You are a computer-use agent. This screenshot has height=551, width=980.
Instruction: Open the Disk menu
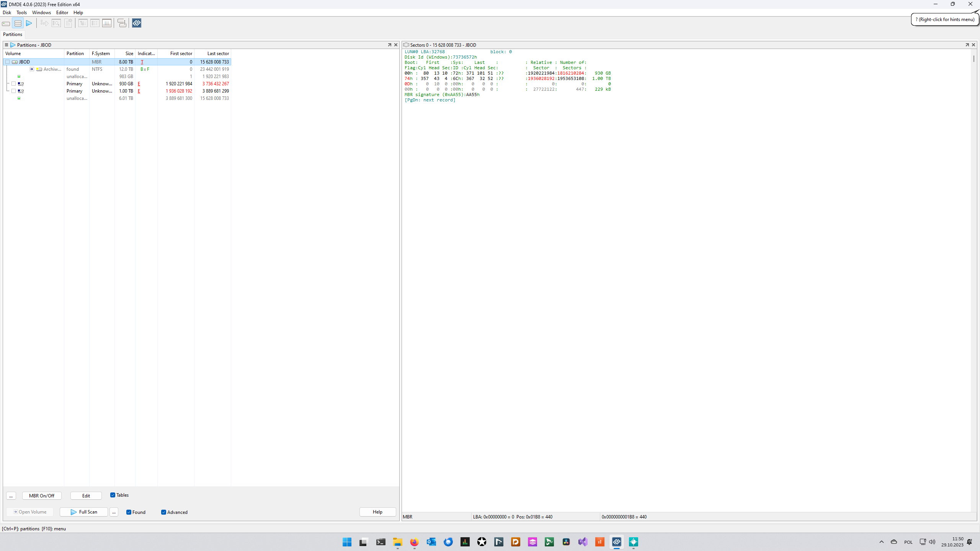click(7, 13)
